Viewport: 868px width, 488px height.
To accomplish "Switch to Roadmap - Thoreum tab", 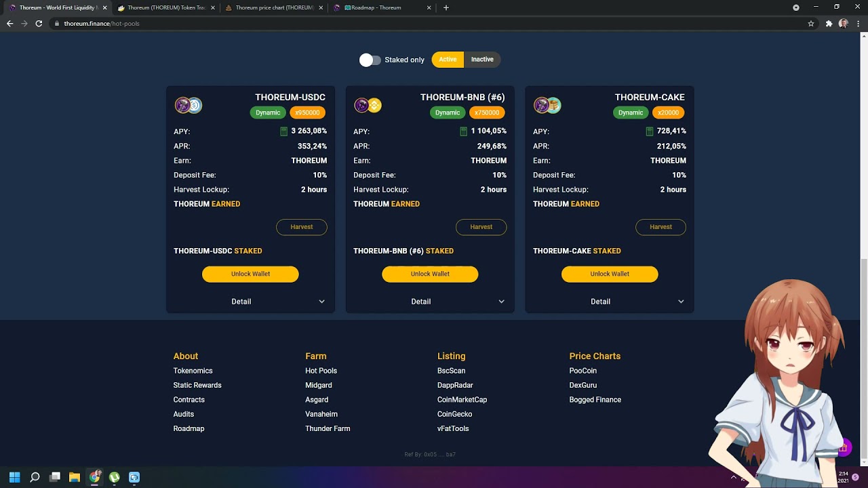I will 383,7.
